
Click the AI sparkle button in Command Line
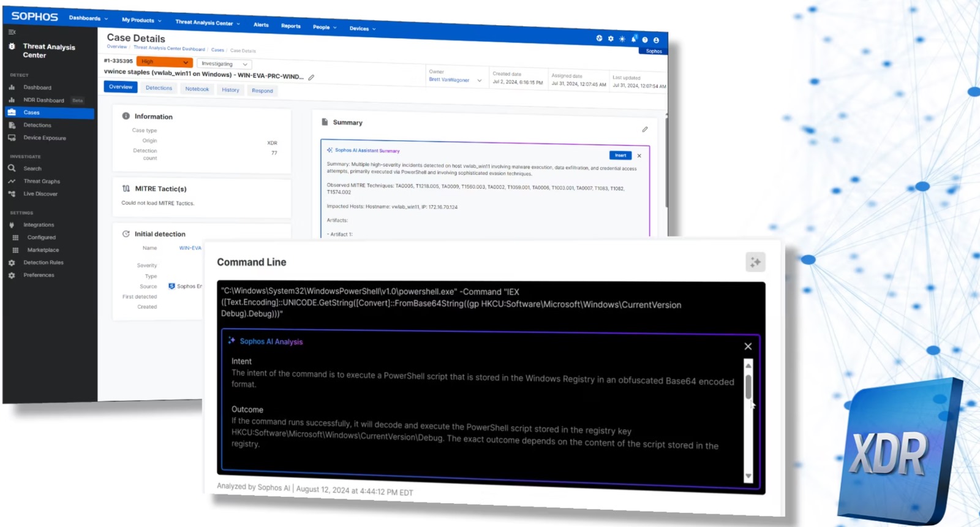756,262
